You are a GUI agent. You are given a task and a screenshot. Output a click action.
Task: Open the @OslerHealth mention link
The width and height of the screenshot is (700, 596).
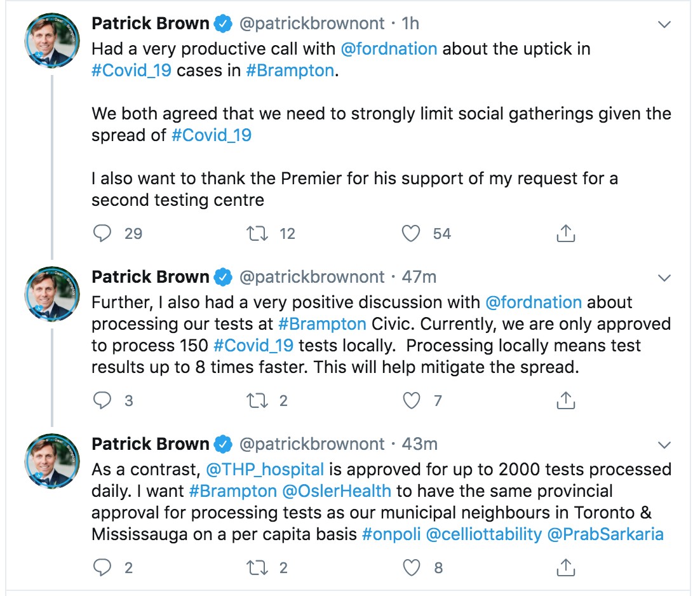pyautogui.click(x=337, y=491)
